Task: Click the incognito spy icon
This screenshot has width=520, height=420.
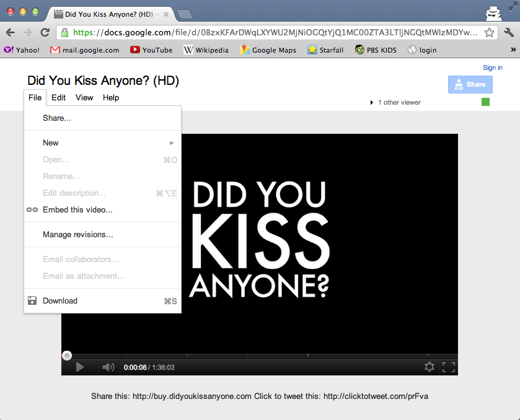Action: click(x=494, y=14)
